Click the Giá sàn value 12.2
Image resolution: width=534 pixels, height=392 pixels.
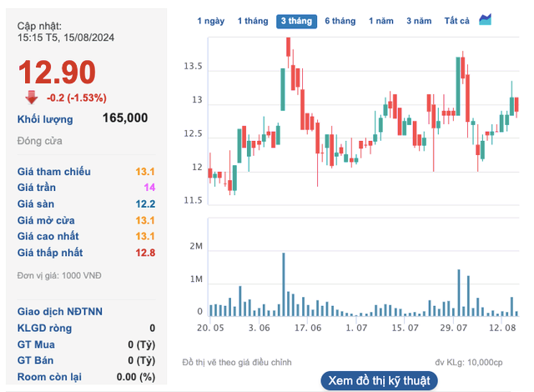coord(146,204)
